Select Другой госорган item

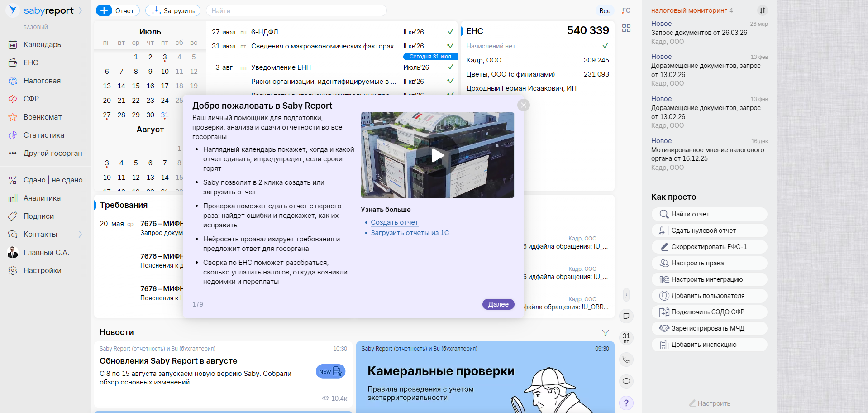coord(53,153)
